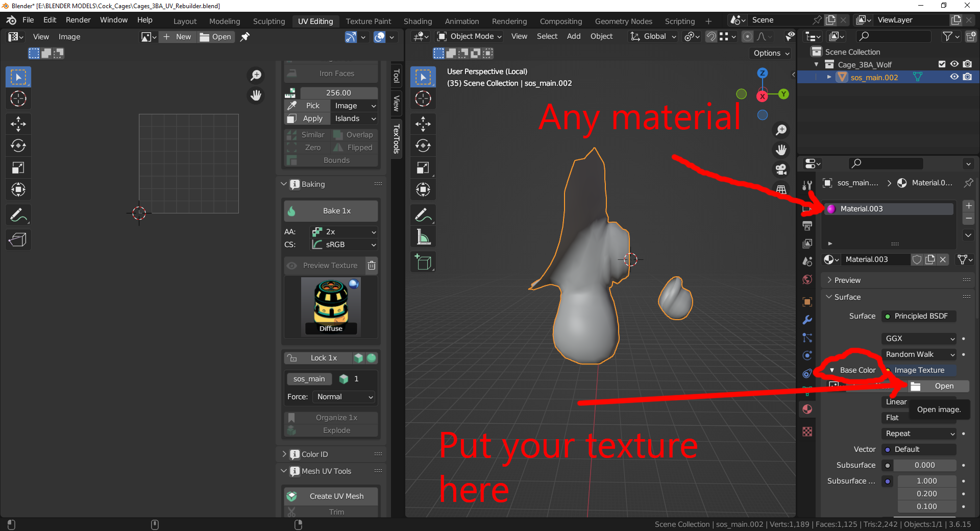Collapse the Baking panel
Image resolution: width=980 pixels, height=531 pixels.
click(284, 184)
